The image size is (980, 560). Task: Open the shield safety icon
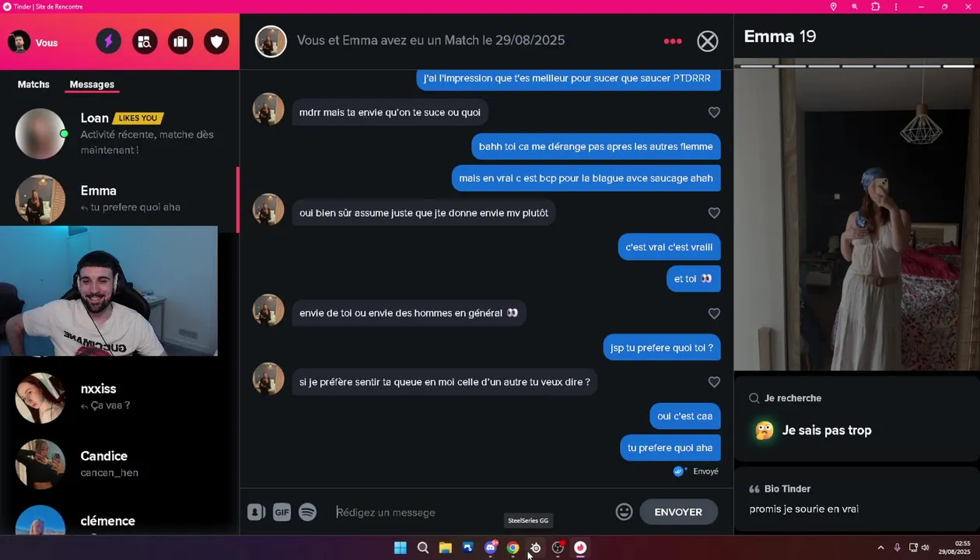[x=216, y=42]
